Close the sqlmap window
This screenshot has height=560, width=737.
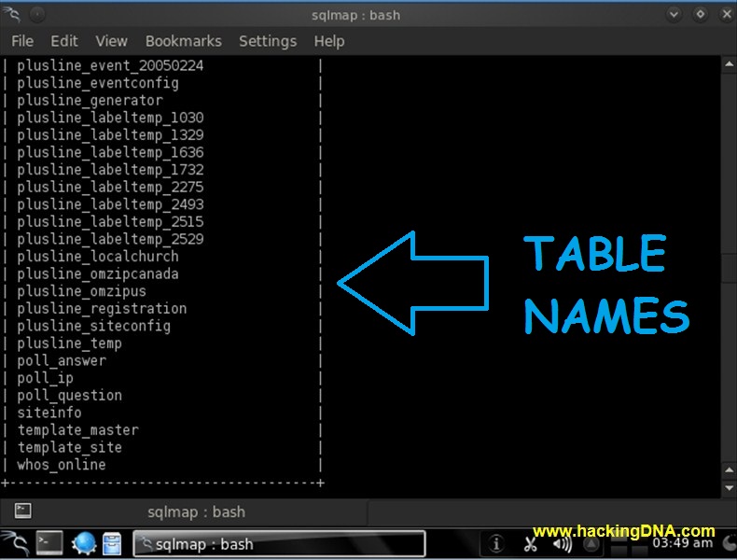click(727, 15)
